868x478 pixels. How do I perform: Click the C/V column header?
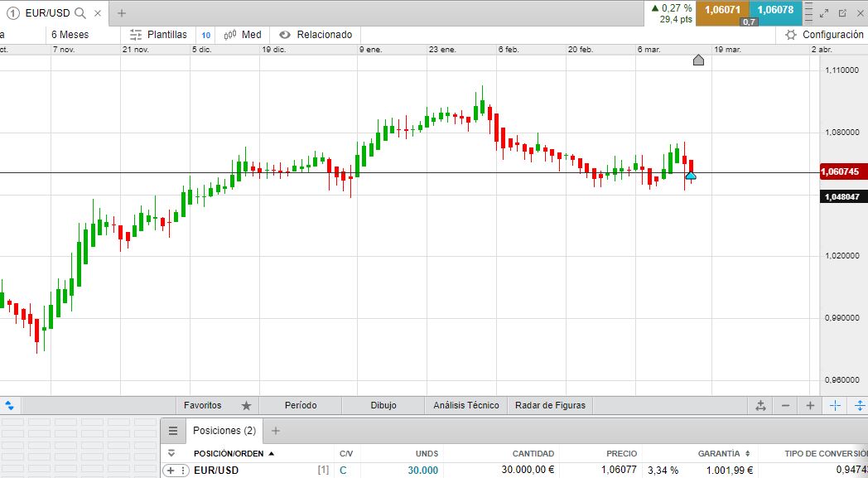[346, 454]
